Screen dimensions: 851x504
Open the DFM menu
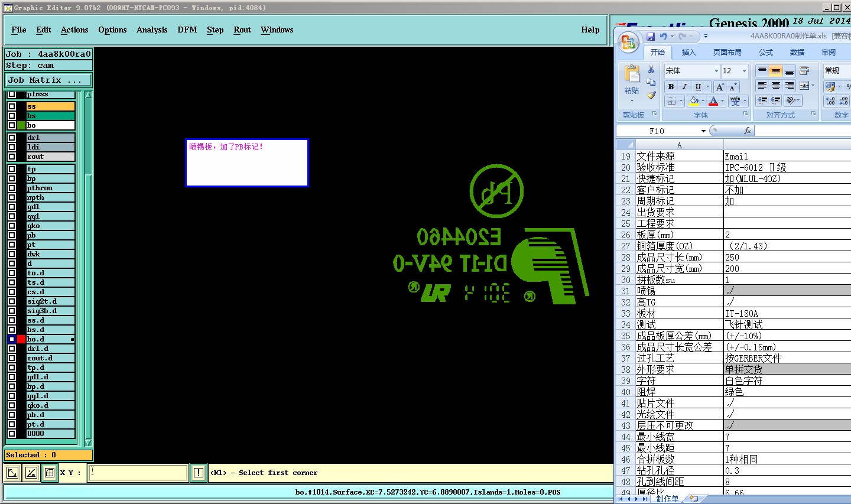click(x=187, y=30)
